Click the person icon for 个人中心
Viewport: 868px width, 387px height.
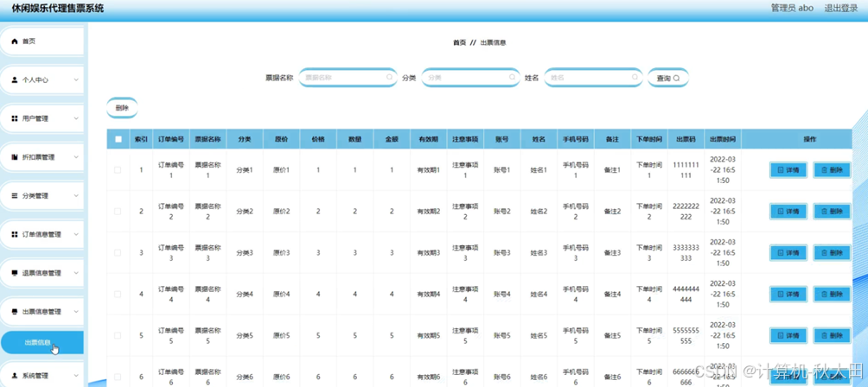[x=15, y=80]
